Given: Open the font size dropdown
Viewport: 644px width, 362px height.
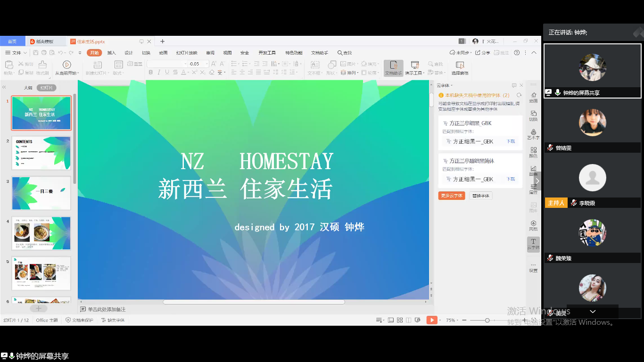Looking at the screenshot, I should (x=206, y=64).
